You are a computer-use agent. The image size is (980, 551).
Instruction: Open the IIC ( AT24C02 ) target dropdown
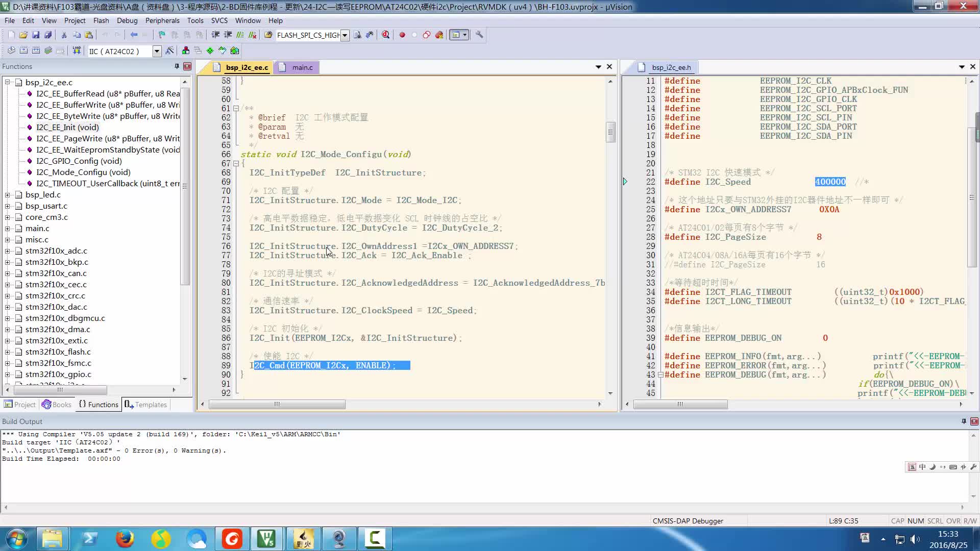[157, 51]
